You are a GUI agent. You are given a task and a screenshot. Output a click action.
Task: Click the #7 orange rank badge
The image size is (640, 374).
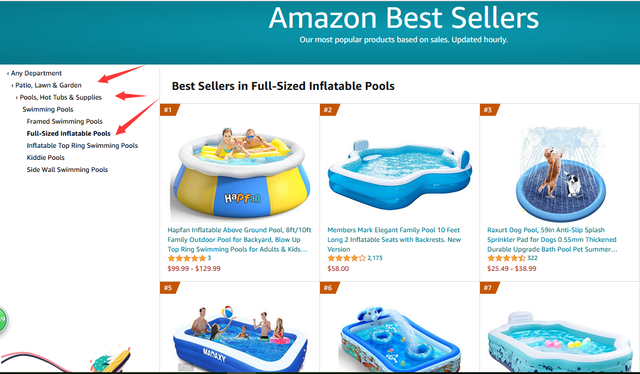point(489,288)
